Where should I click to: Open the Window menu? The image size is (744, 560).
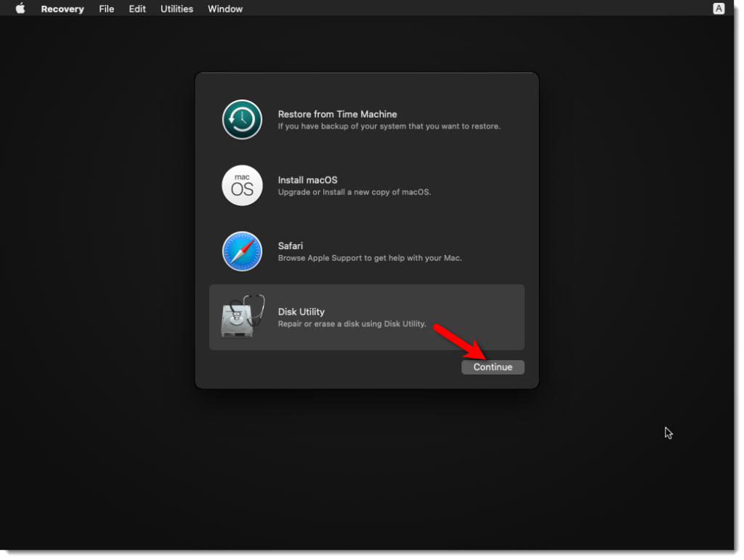click(x=225, y=9)
